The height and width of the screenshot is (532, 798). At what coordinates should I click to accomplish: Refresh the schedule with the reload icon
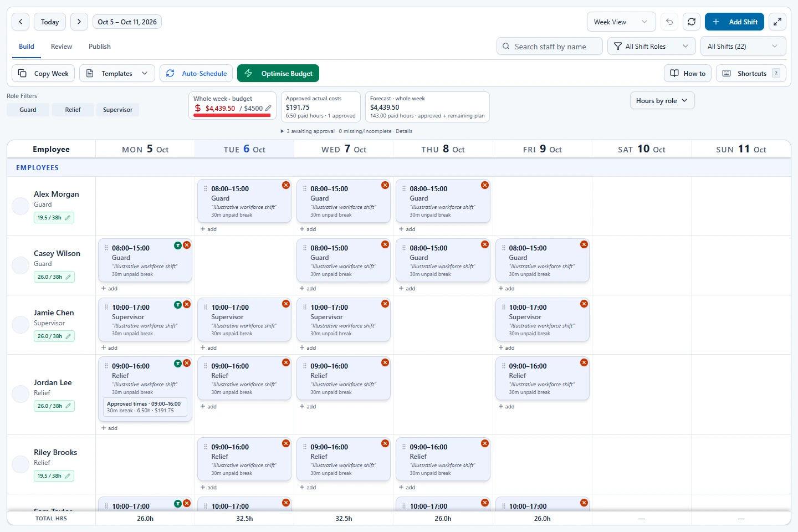click(x=692, y=22)
